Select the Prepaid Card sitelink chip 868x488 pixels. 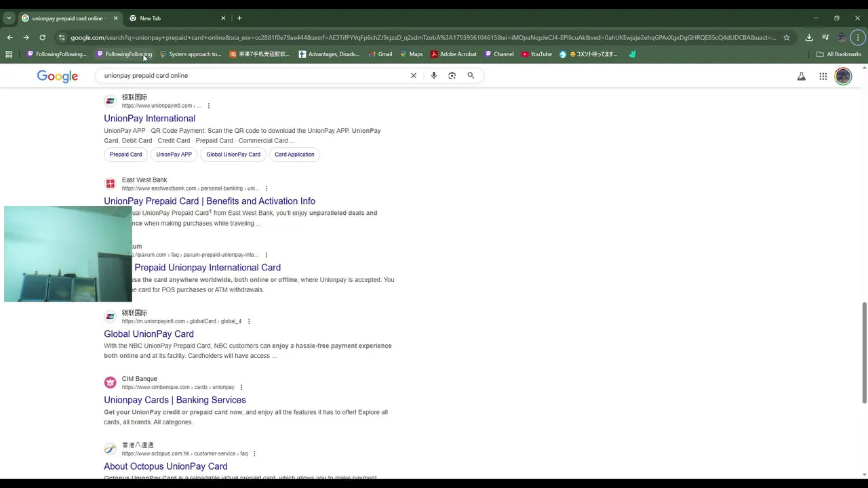(x=126, y=155)
